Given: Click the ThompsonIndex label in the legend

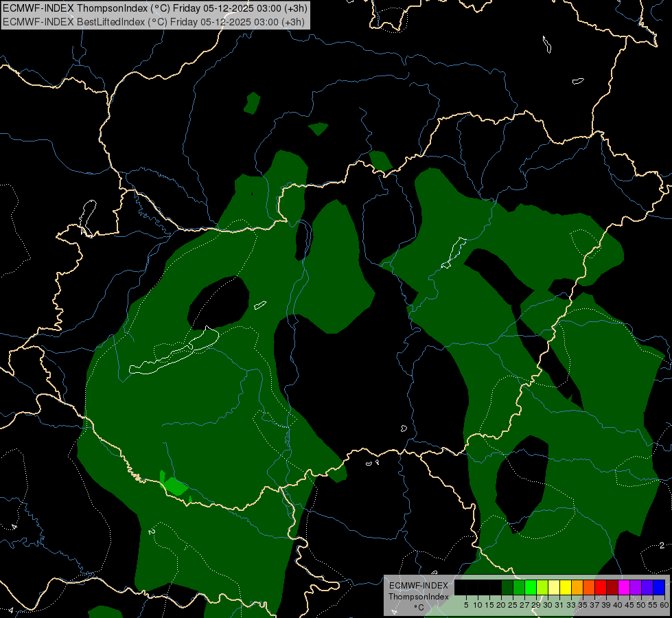Looking at the screenshot, I should 419,597.
